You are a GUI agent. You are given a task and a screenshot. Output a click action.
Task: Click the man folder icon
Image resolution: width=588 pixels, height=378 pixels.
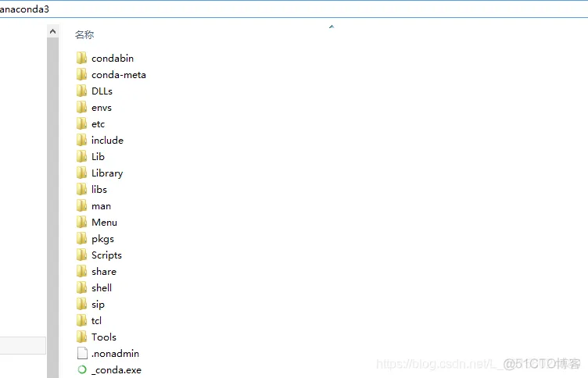click(x=81, y=205)
